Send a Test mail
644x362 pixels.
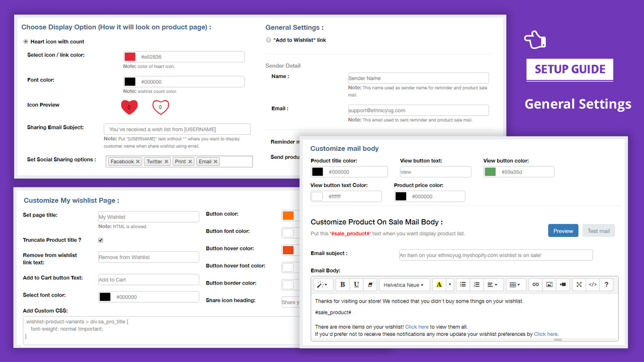[x=598, y=230]
